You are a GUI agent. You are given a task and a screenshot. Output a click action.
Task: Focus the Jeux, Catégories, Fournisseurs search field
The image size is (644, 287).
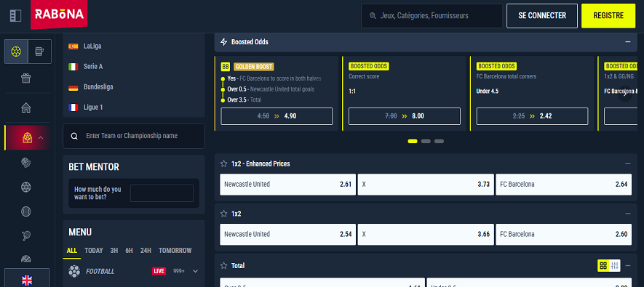(x=432, y=16)
